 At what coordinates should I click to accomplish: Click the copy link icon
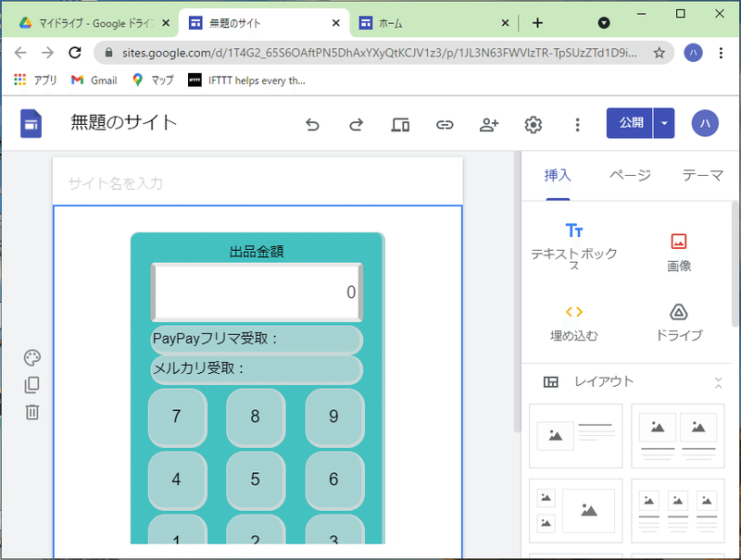[x=445, y=123]
